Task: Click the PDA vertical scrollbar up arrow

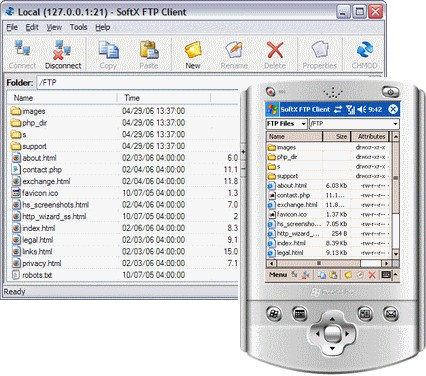Action: 396,136
